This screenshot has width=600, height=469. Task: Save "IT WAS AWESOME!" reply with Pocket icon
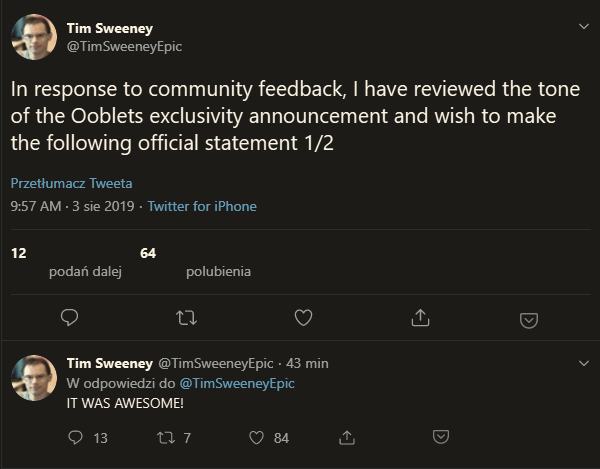pyautogui.click(x=440, y=437)
